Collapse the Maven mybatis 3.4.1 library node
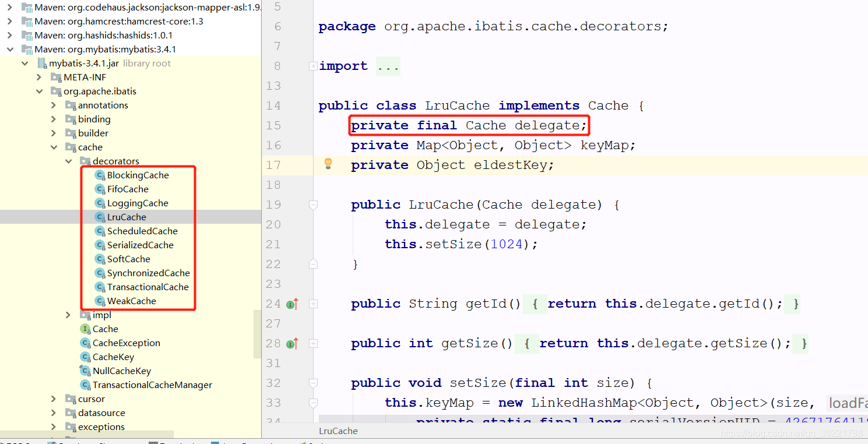The height and width of the screenshot is (444, 868). pyautogui.click(x=10, y=49)
